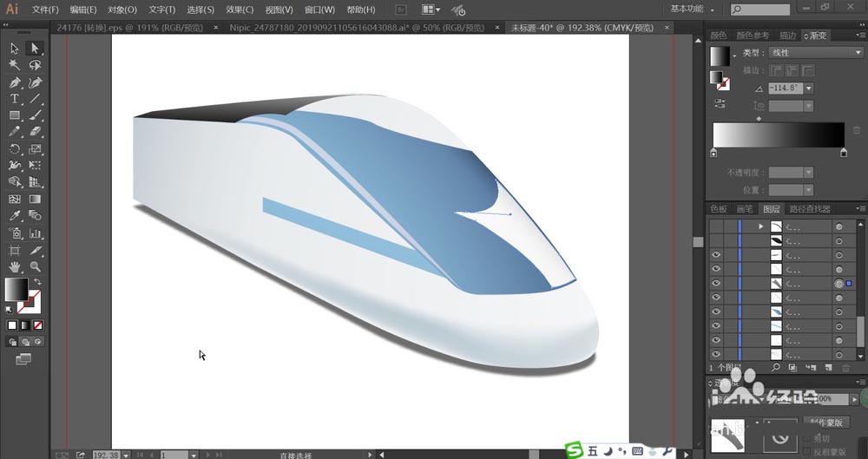The image size is (868, 459).
Task: Open the Gradient panel flyout menu
Action: point(859,36)
